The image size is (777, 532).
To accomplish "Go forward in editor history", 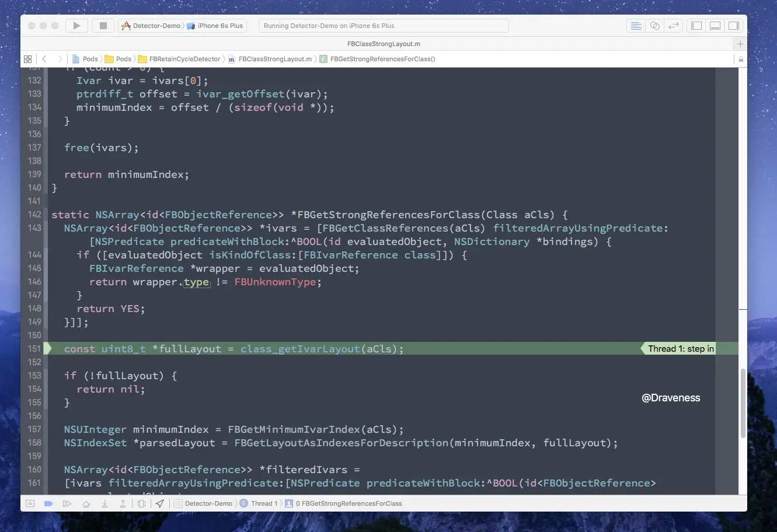I will tap(59, 59).
